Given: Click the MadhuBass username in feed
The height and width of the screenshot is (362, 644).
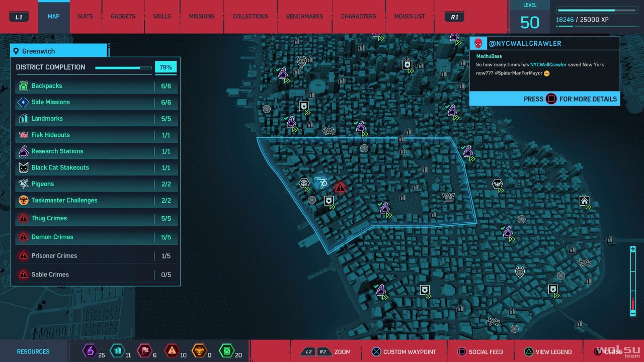Looking at the screenshot, I should click(489, 56).
